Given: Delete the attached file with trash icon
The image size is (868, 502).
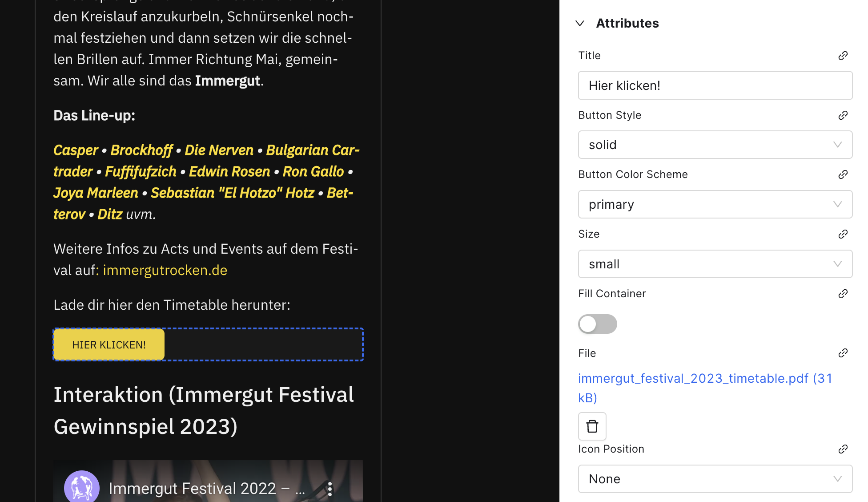Looking at the screenshot, I should (592, 426).
